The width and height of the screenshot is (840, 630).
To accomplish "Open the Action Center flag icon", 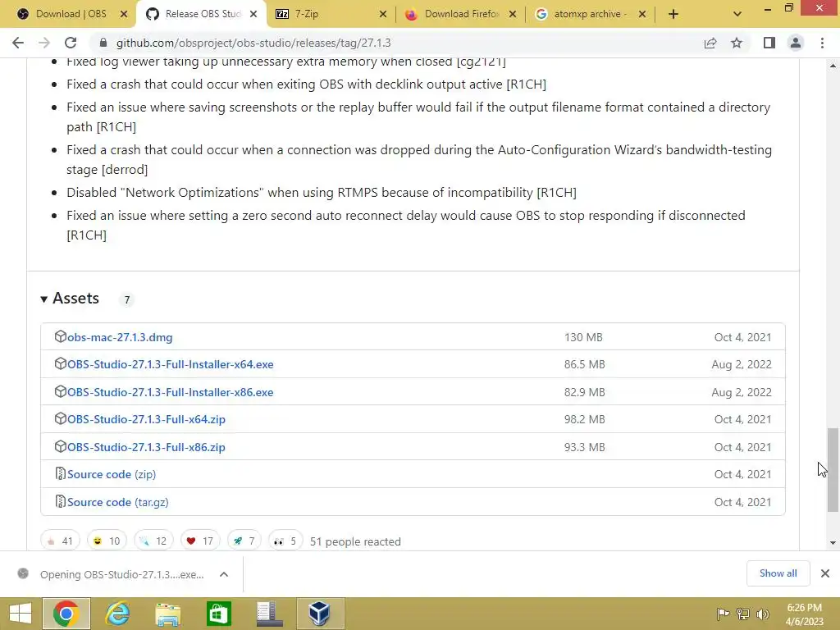I will tap(723, 614).
